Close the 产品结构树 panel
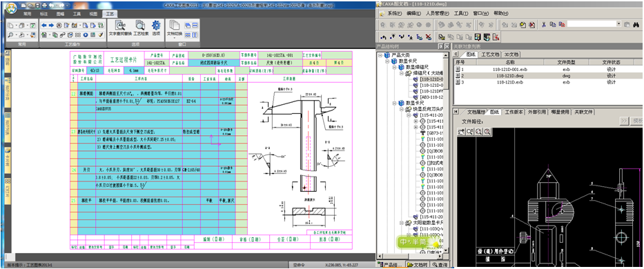The height and width of the screenshot is (269, 644). point(447,46)
